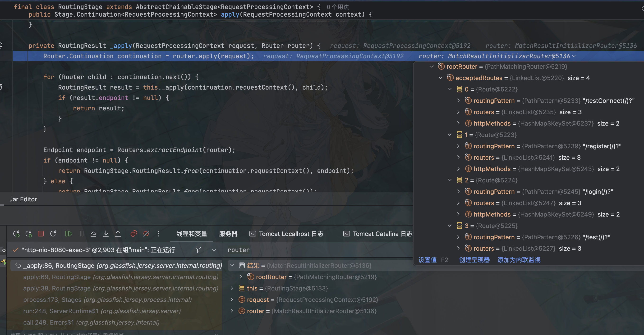Stop the debug session with the red square

point(41,234)
